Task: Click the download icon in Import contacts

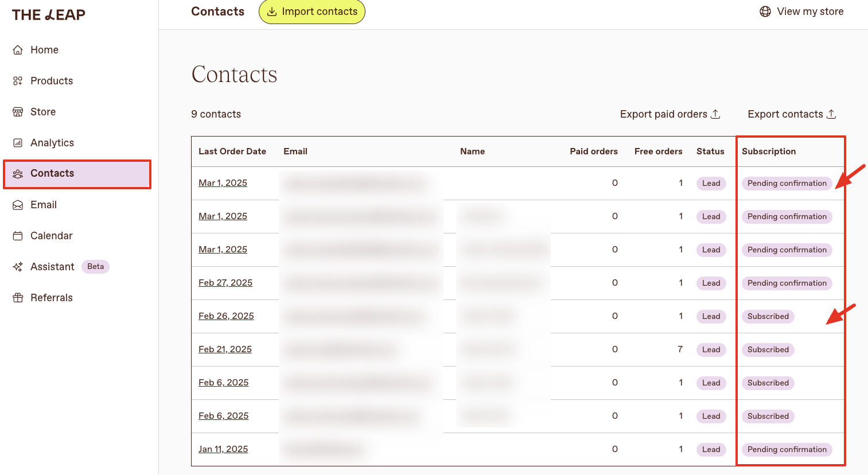Action: coord(272,11)
